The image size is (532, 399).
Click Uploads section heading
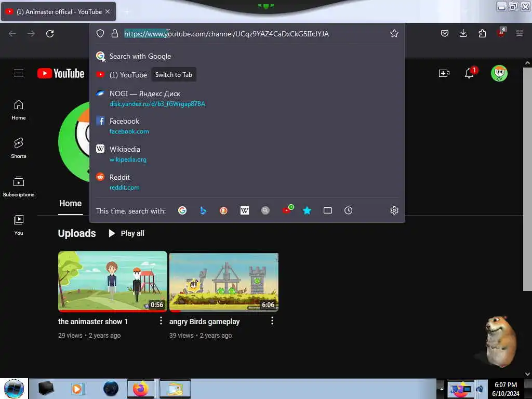tap(77, 233)
